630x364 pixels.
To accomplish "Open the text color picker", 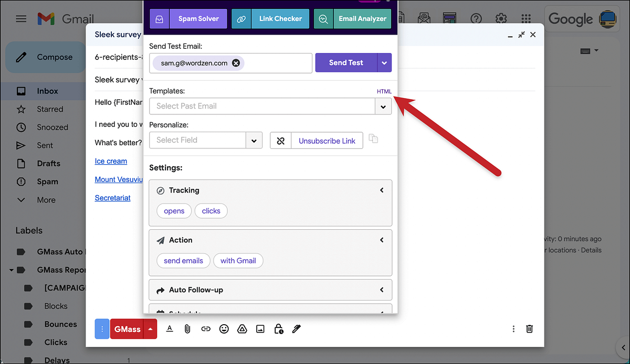I will click(x=169, y=329).
